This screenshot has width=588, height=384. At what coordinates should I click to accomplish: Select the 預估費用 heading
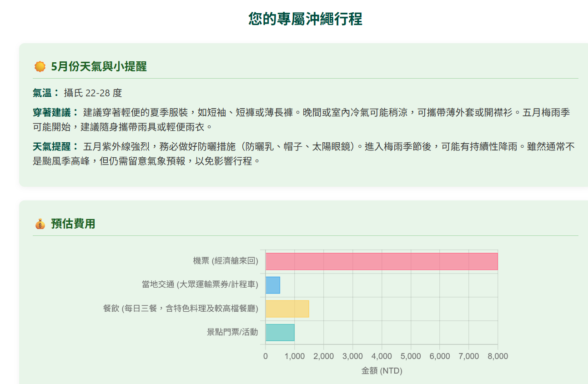click(73, 224)
